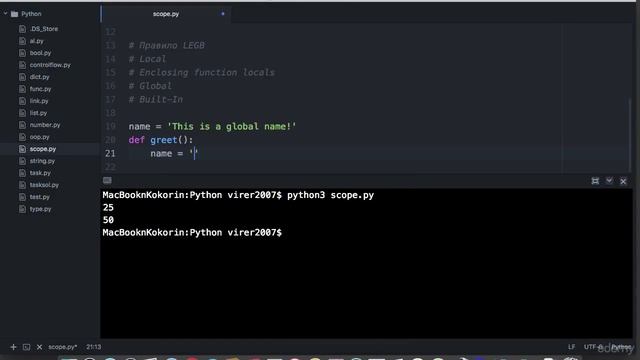Open the dict.py file
The image size is (640, 360).
tap(39, 77)
